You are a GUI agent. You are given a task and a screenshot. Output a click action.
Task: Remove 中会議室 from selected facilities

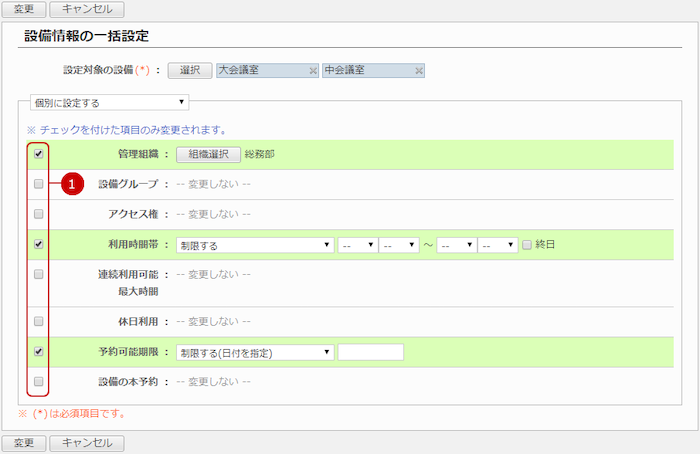[x=419, y=71]
